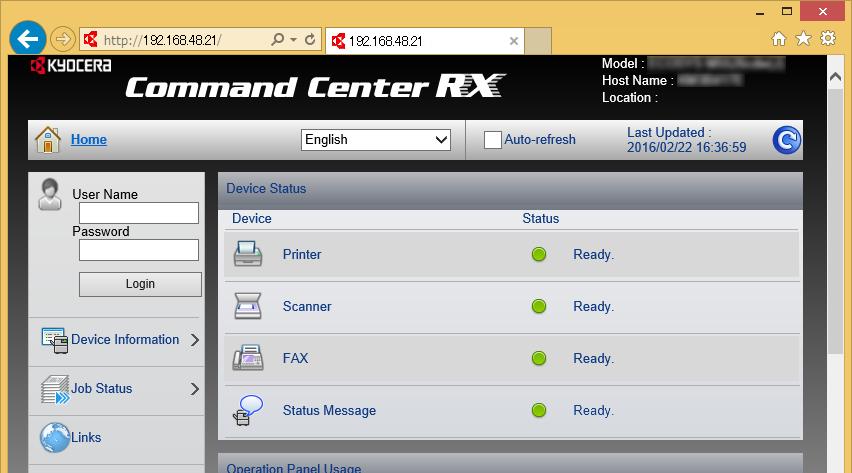Click the Device column header
852x473 pixels.
pyautogui.click(x=252, y=219)
